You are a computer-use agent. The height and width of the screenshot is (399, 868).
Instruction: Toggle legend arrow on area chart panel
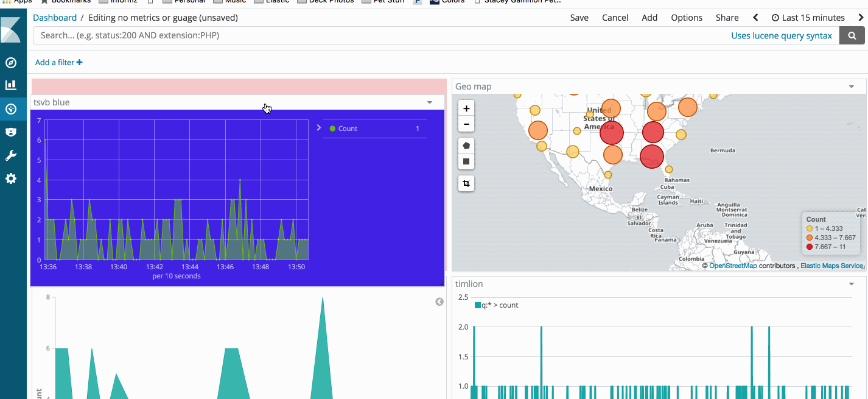click(439, 302)
